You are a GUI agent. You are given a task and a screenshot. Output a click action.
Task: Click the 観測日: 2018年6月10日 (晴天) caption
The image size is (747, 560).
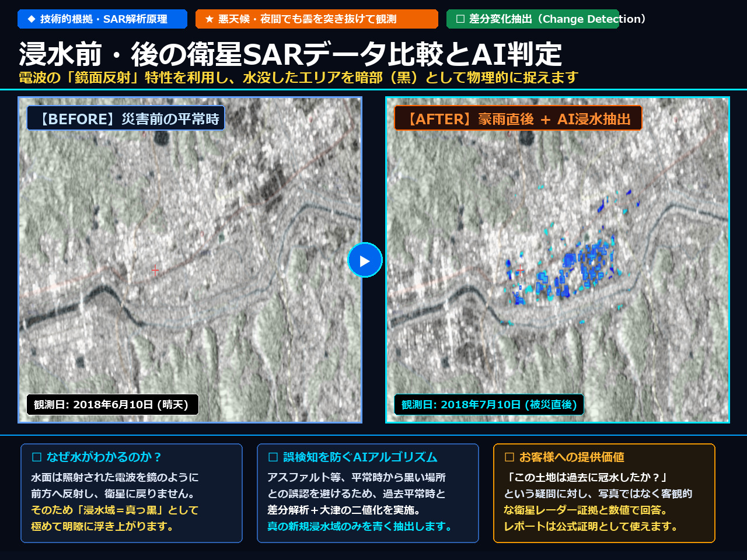[113, 404]
